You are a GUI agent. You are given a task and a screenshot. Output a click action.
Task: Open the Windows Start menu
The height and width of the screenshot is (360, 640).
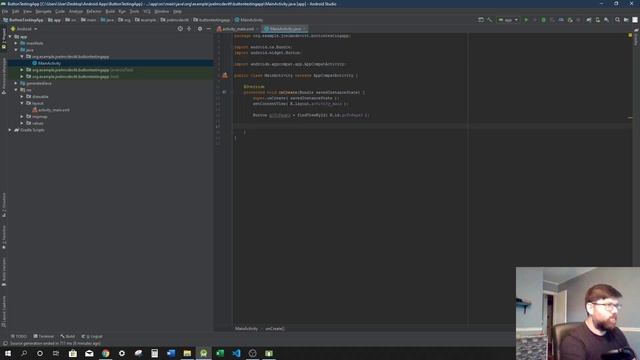click(8, 353)
